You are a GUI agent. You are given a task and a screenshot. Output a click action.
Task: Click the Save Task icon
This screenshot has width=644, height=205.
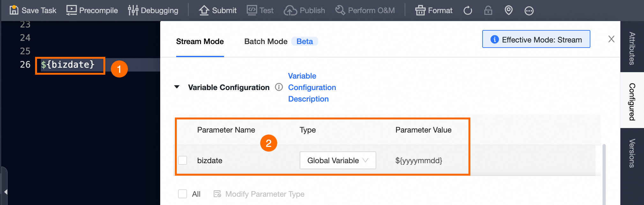click(x=14, y=10)
